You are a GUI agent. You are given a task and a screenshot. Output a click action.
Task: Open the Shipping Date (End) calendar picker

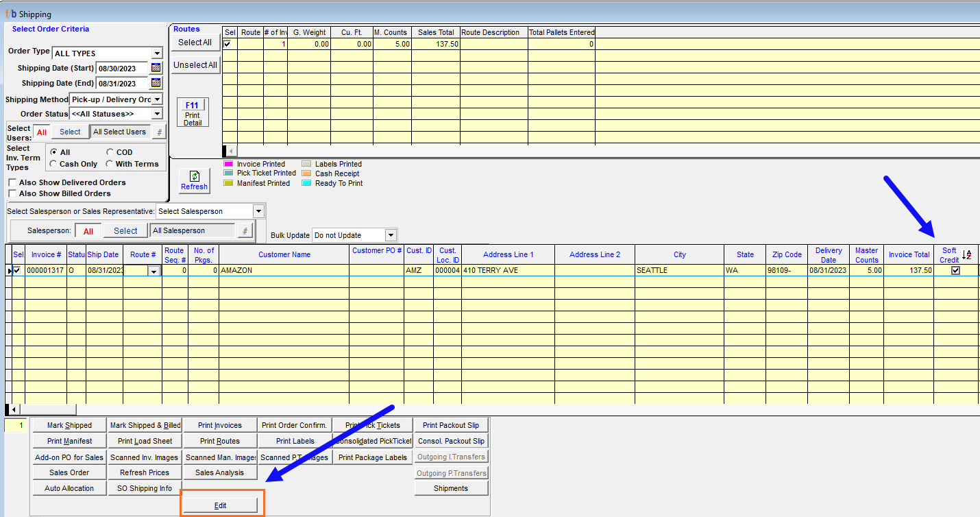pyautogui.click(x=156, y=83)
